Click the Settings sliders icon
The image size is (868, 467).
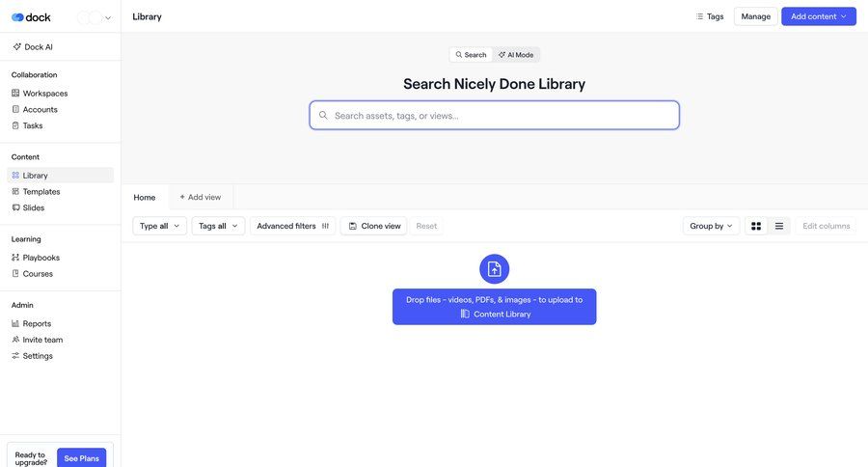15,355
